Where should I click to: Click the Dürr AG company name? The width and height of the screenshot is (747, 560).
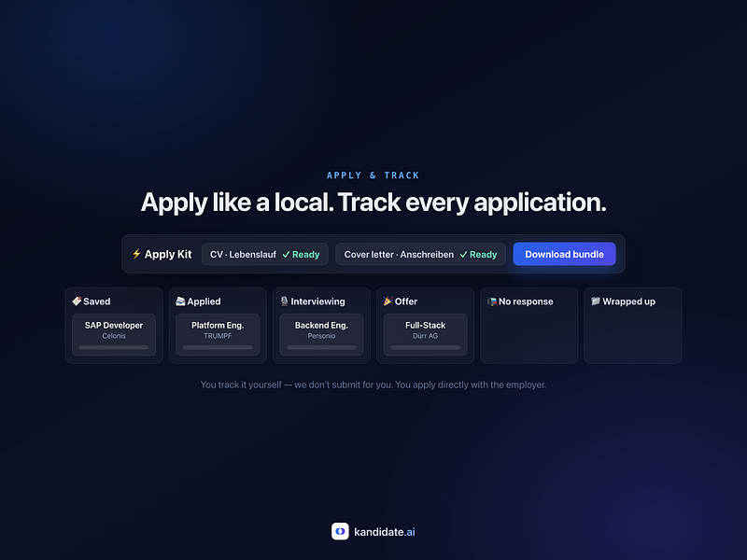pyautogui.click(x=426, y=336)
